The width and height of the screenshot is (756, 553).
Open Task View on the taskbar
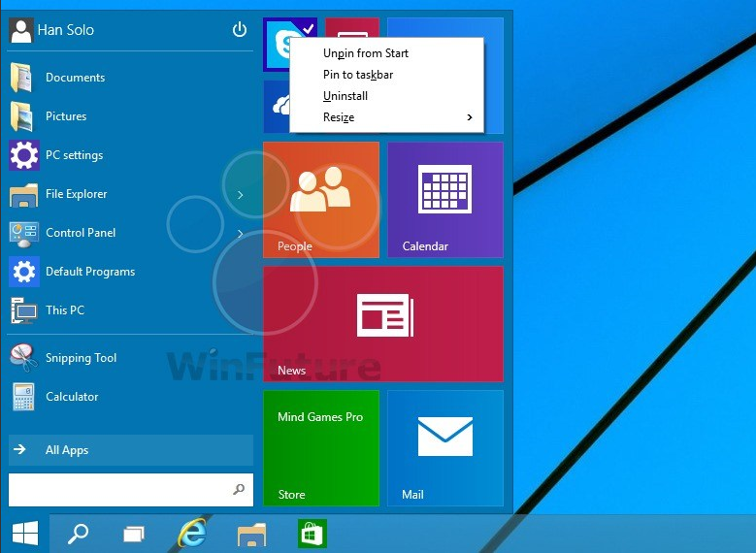click(x=133, y=533)
